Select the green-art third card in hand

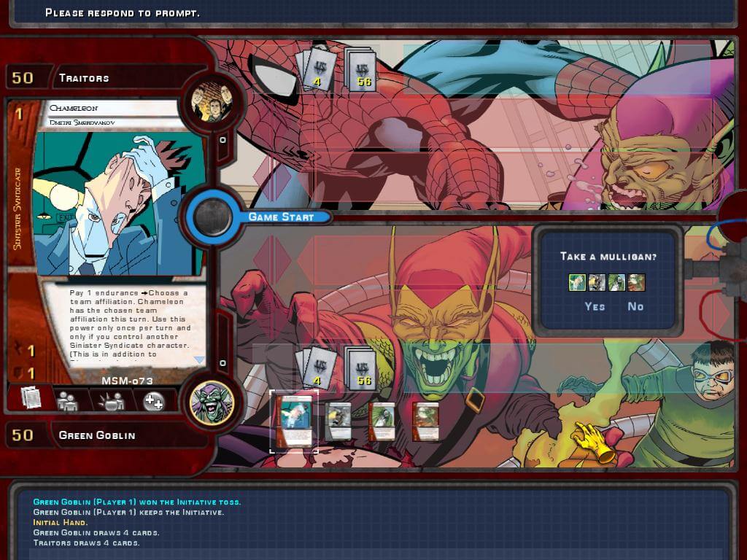click(382, 421)
